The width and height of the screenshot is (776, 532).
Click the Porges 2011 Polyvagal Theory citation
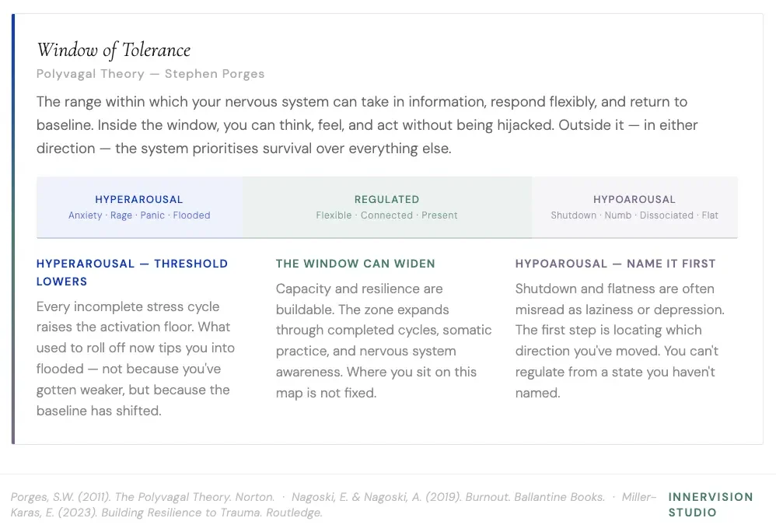[142, 497]
